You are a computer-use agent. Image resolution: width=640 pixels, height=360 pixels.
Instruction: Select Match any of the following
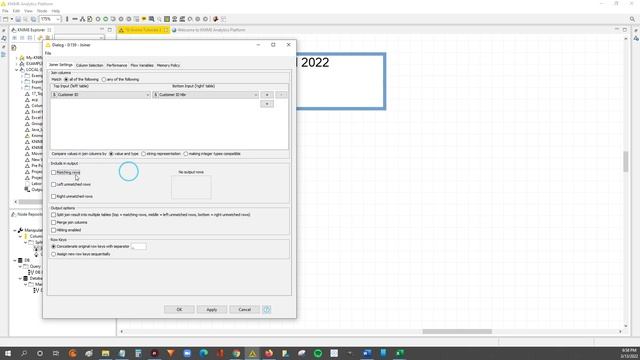(x=104, y=80)
